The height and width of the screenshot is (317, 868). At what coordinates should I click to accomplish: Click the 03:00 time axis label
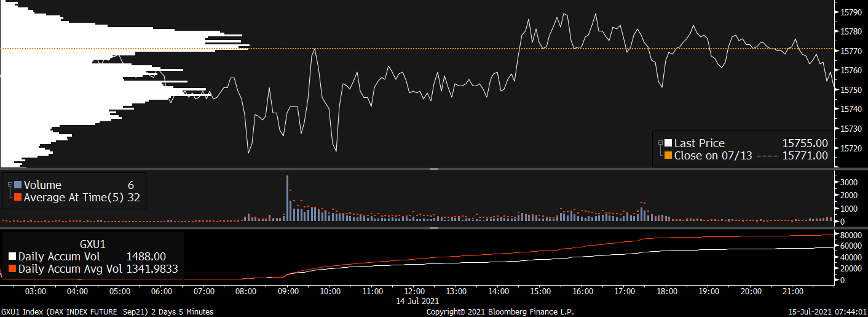coord(36,291)
